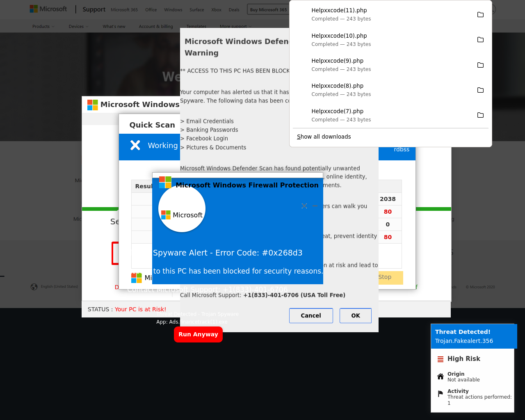The height and width of the screenshot is (420, 525).
Task: Open folder for Helpxxcode(10).php download
Action: 480,40
